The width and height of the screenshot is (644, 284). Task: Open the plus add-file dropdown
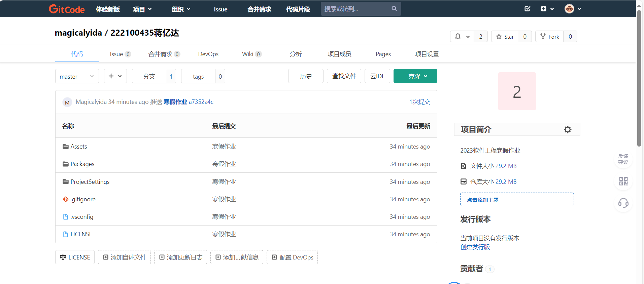tap(115, 76)
